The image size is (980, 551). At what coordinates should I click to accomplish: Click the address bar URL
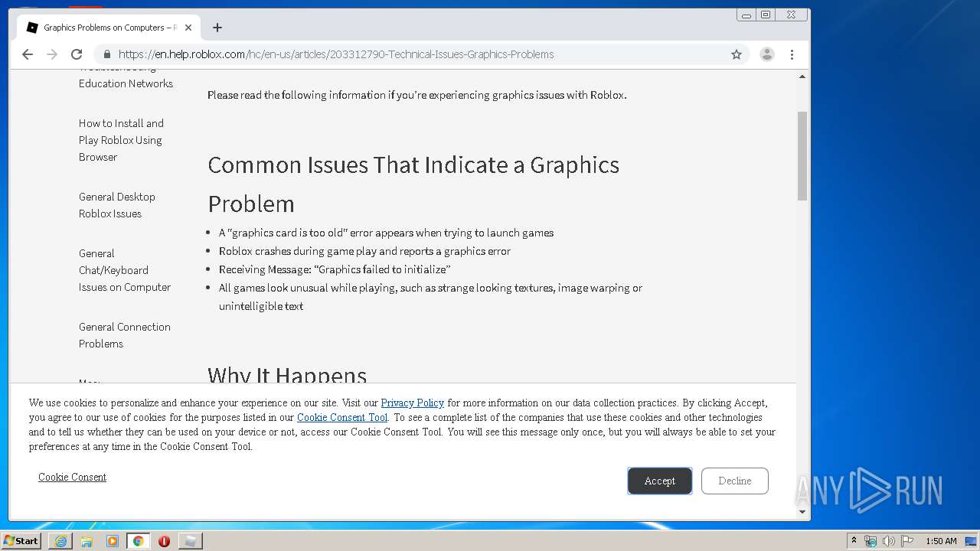tap(336, 54)
